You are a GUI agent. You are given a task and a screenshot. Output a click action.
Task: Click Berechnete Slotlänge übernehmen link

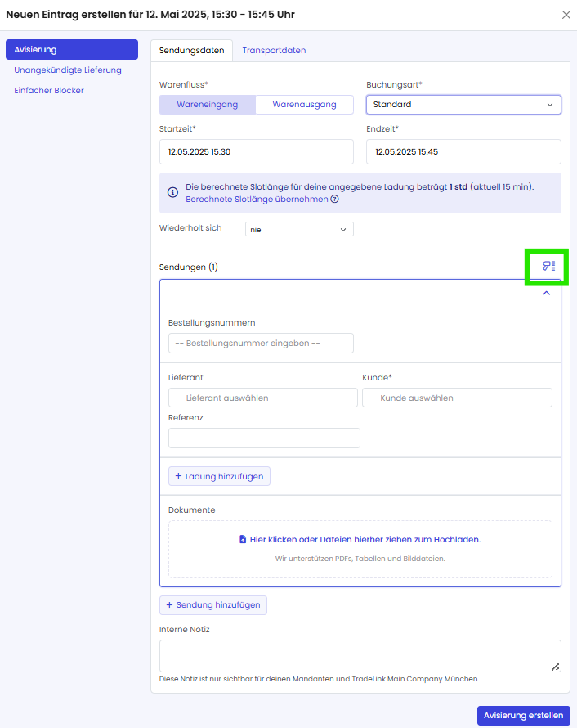[x=257, y=200]
